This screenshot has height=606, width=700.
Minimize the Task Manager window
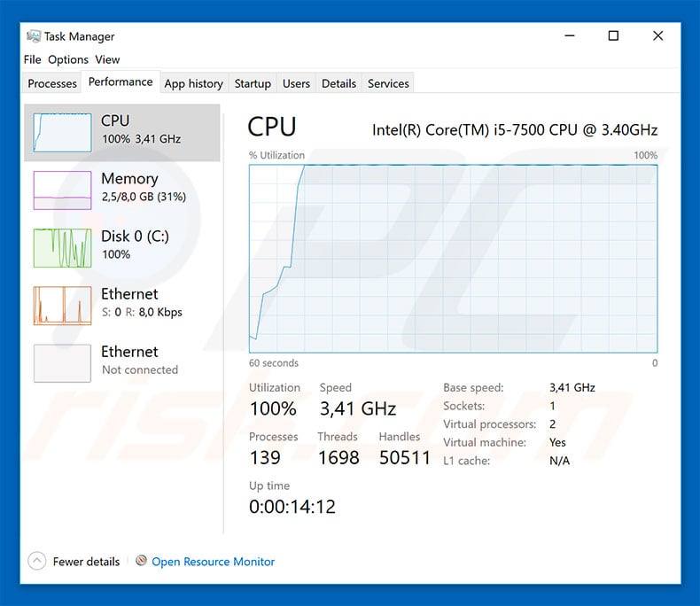[570, 35]
